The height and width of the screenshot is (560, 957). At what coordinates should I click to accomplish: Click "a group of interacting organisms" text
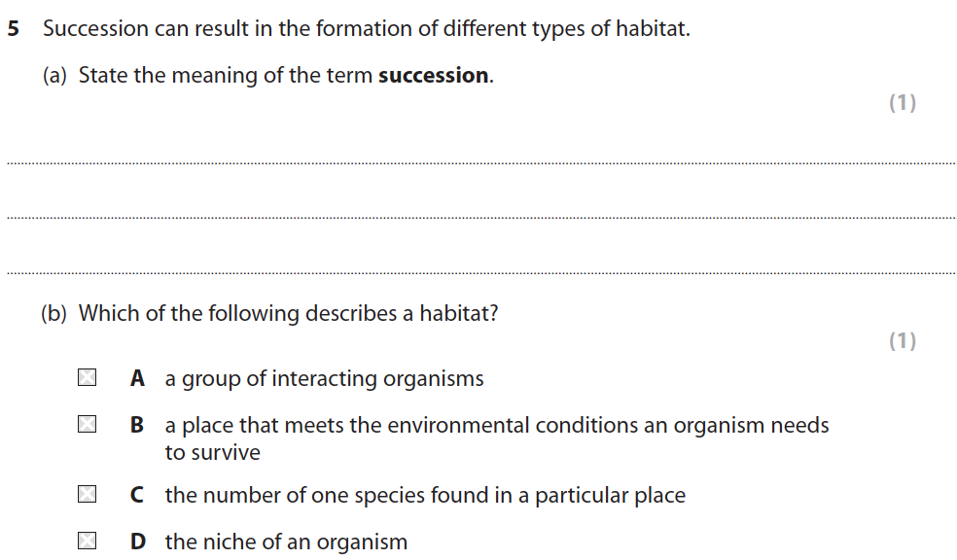(x=324, y=379)
